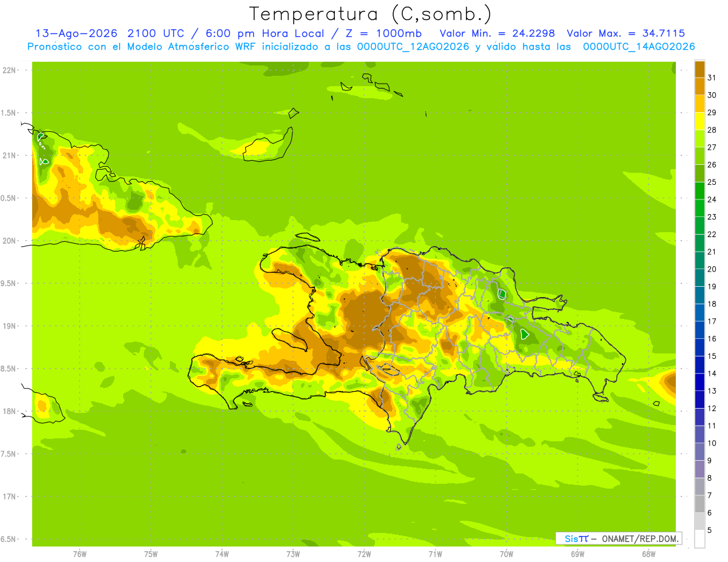Click the 75W longitude label
Image resolution: width=728 pixels, height=562 pixels.
click(x=151, y=554)
